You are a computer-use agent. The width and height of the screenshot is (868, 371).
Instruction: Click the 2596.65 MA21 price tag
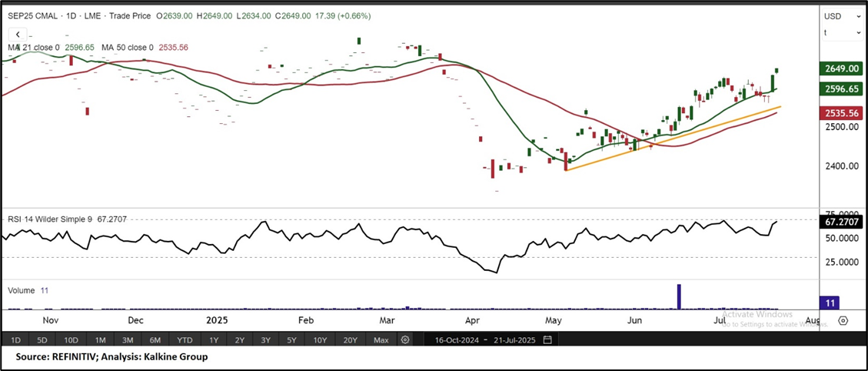click(840, 89)
